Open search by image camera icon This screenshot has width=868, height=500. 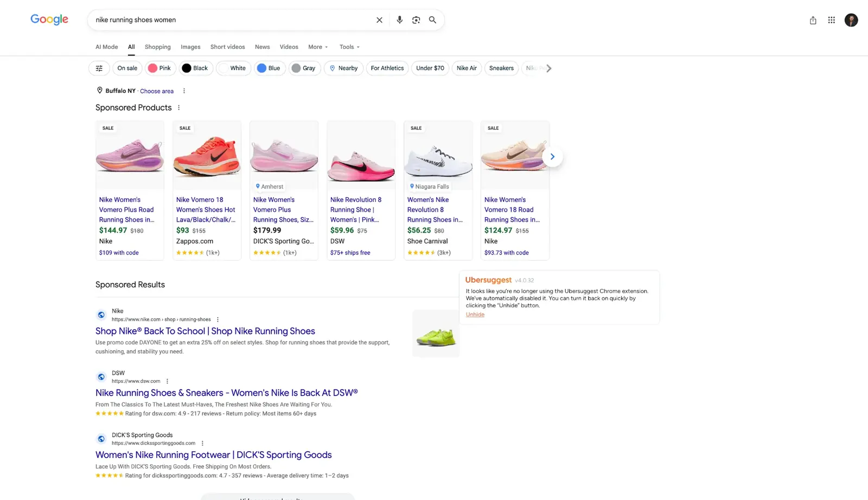[416, 20]
